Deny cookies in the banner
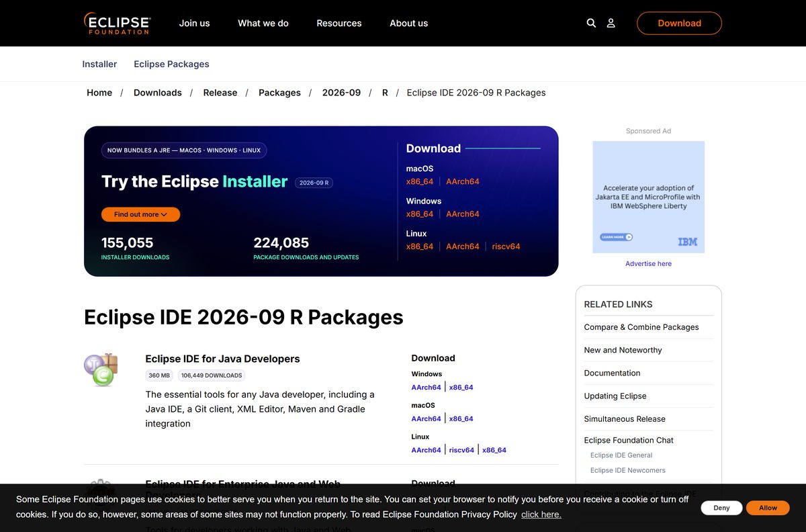806x532 pixels. pyautogui.click(x=721, y=508)
